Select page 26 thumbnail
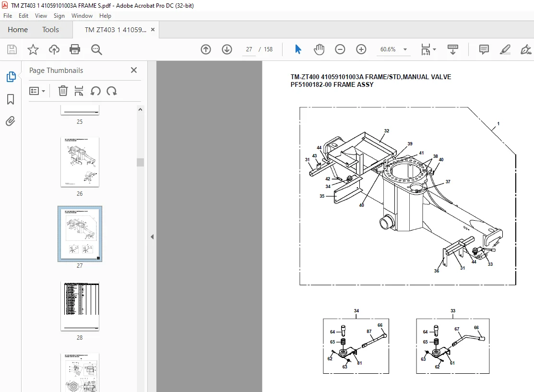The width and height of the screenshot is (534, 392). (x=80, y=162)
